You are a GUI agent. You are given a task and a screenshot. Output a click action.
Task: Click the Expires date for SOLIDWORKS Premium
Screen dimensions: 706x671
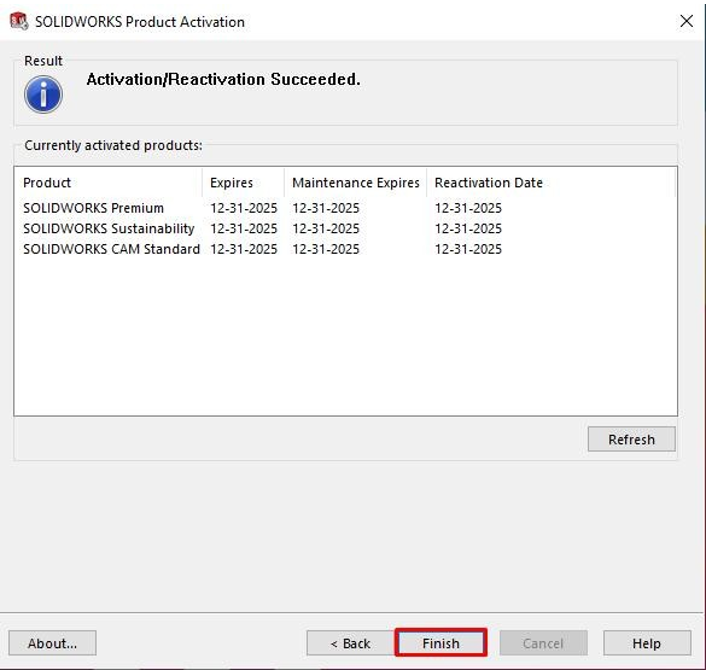click(x=243, y=208)
